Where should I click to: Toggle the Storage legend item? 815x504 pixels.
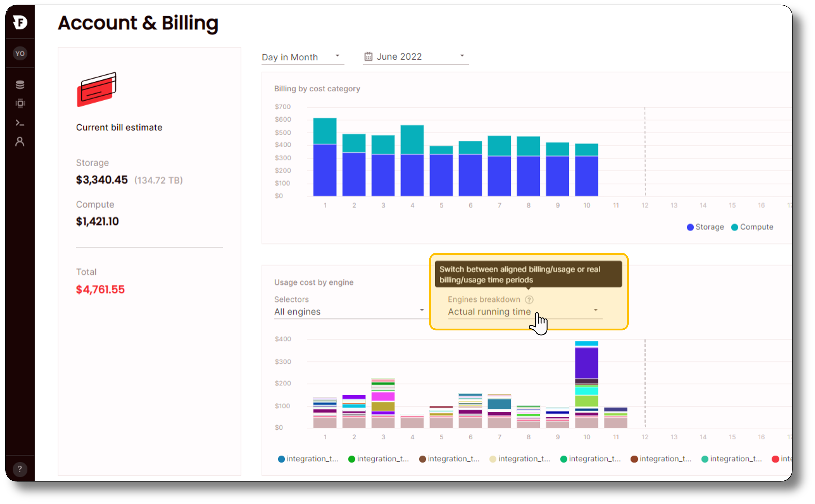pyautogui.click(x=705, y=227)
